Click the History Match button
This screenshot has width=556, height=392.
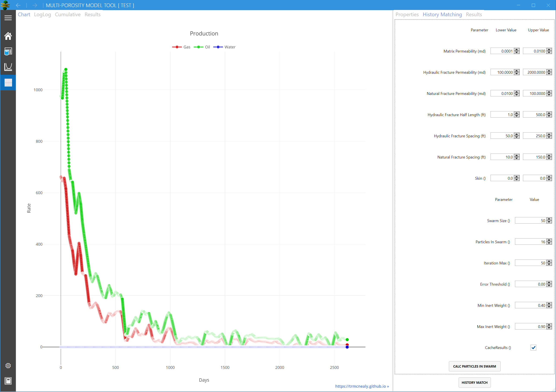pos(474,382)
